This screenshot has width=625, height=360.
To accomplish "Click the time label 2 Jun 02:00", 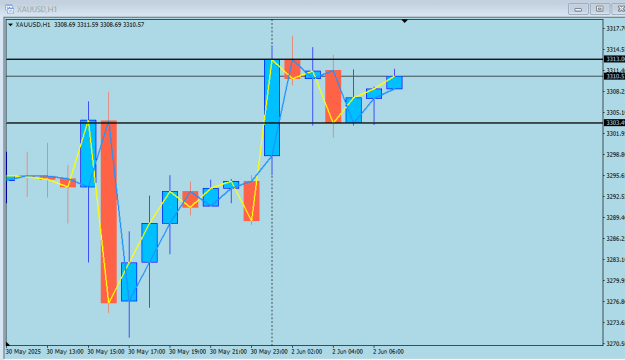I will [x=307, y=352].
